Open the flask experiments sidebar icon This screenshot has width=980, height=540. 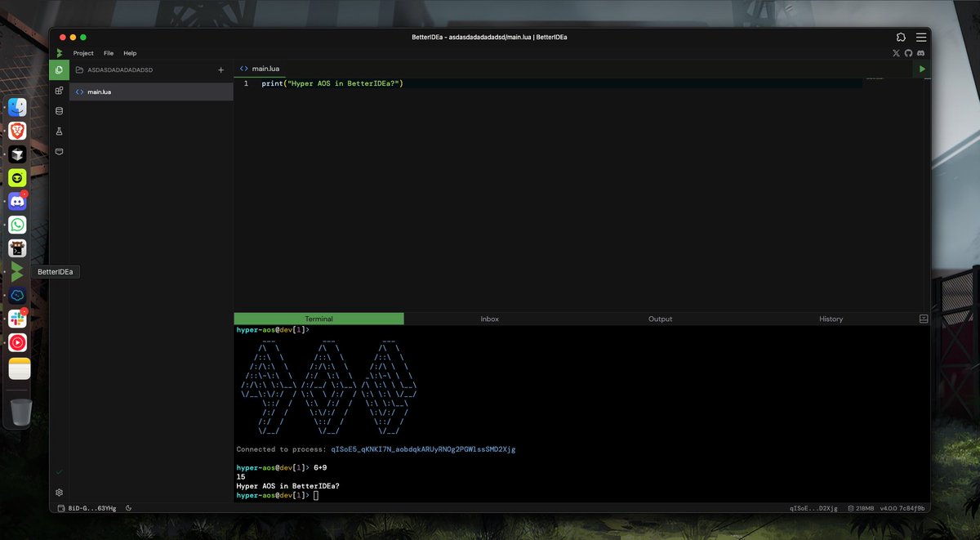pyautogui.click(x=59, y=132)
